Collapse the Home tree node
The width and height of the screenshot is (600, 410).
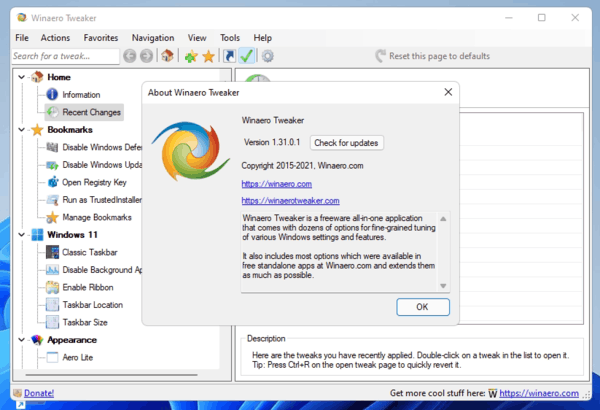click(21, 77)
